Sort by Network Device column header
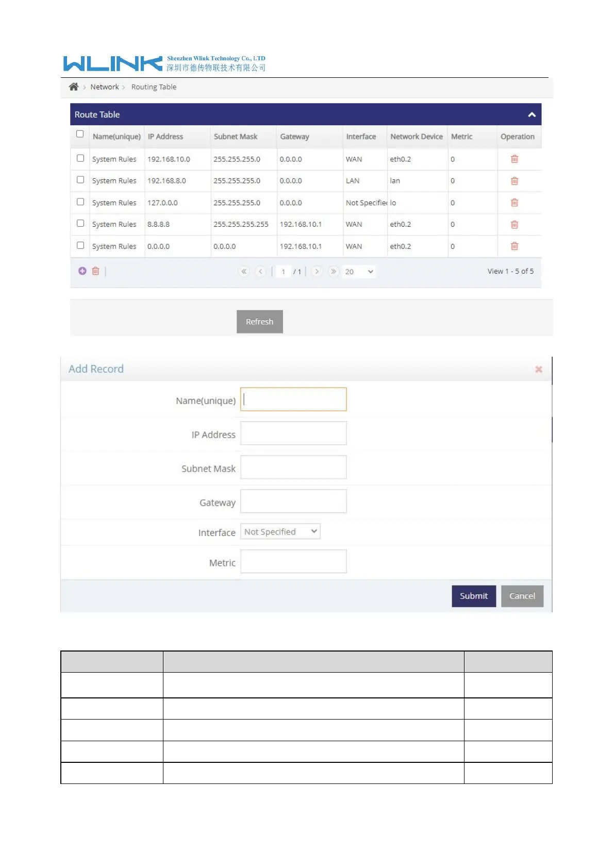Screen dimensions: 614x868 (417, 137)
